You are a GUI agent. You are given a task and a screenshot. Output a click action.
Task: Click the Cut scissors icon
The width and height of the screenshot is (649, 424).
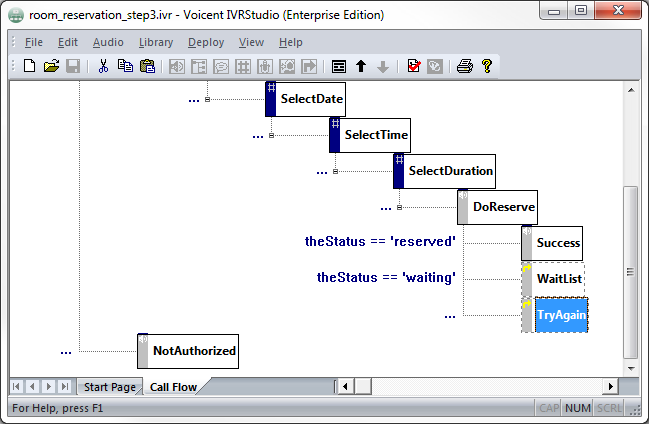pyautogui.click(x=102, y=67)
